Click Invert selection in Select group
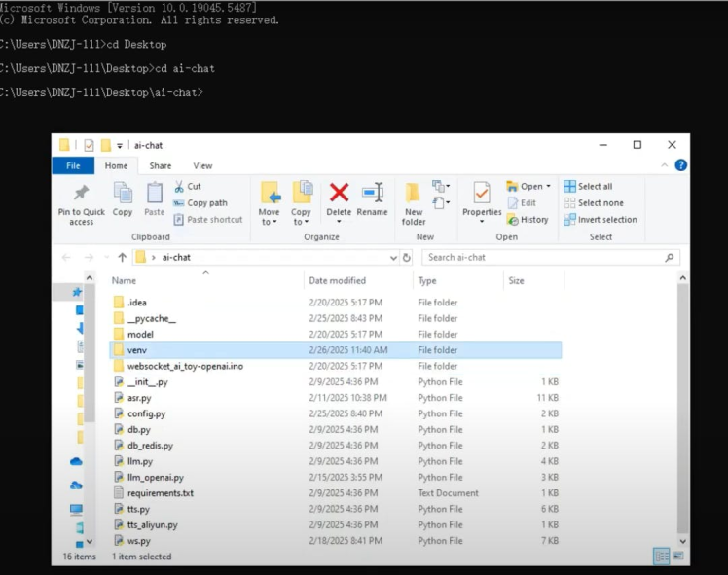Viewport: 728px width, 575px height. pyautogui.click(x=600, y=219)
